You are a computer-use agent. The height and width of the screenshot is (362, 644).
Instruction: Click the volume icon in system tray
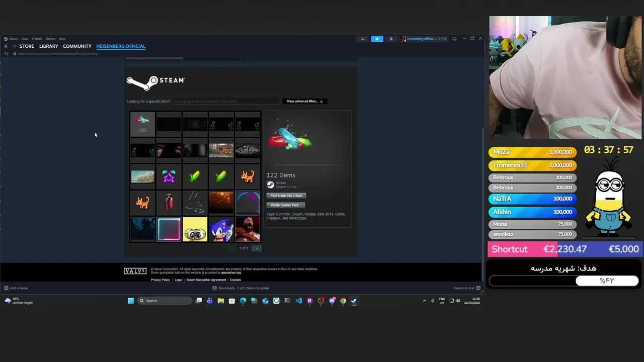(x=457, y=301)
